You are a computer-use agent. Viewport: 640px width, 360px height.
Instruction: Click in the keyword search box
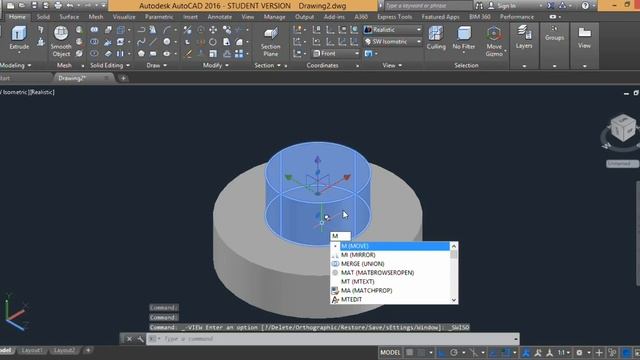428,6
